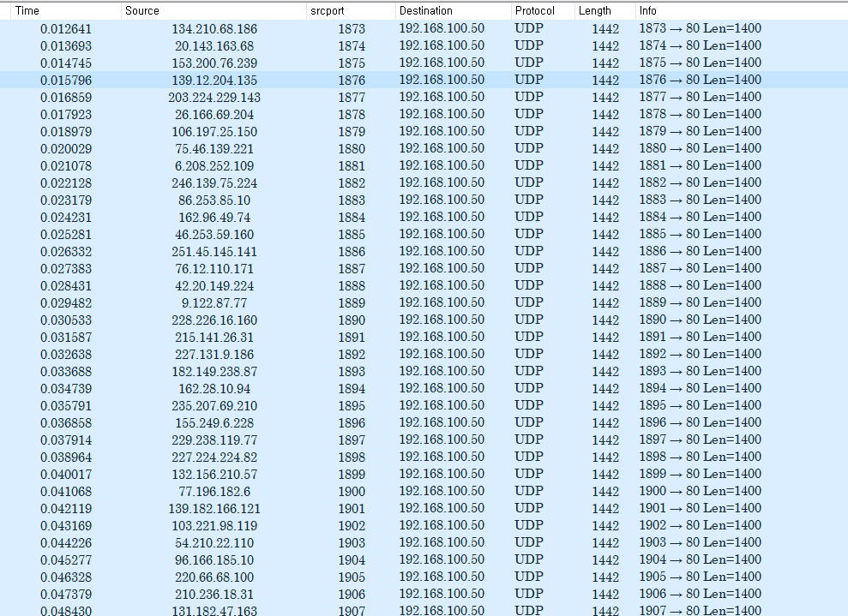The width and height of the screenshot is (848, 616).
Task: Select highlighted packet from 139.12.204.135
Action: pos(424,80)
